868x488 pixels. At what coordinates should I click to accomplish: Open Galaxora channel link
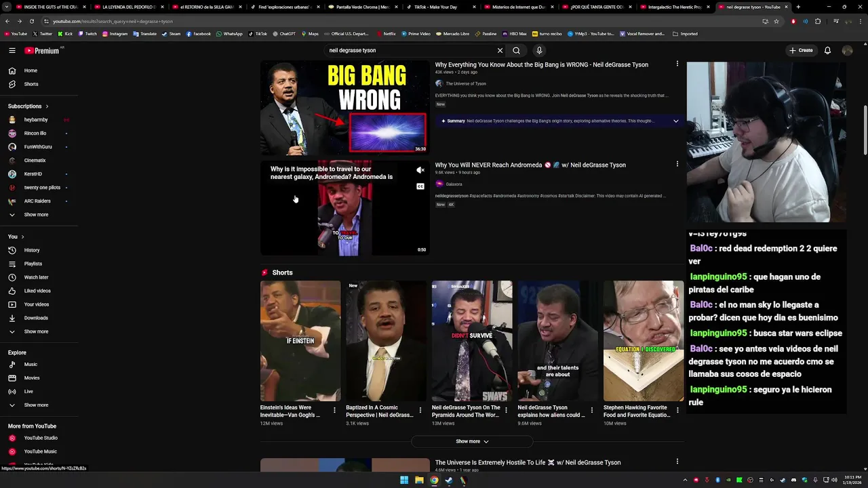454,184
